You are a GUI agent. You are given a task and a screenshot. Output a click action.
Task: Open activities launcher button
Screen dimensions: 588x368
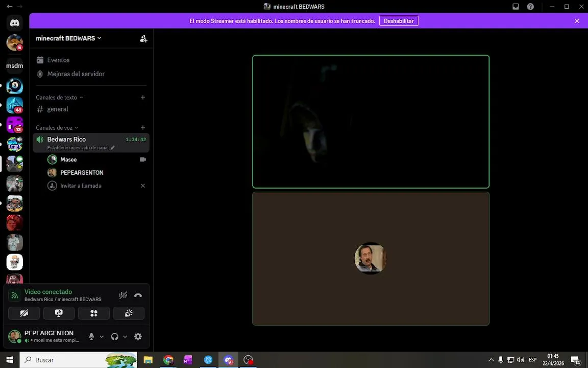pos(94,313)
